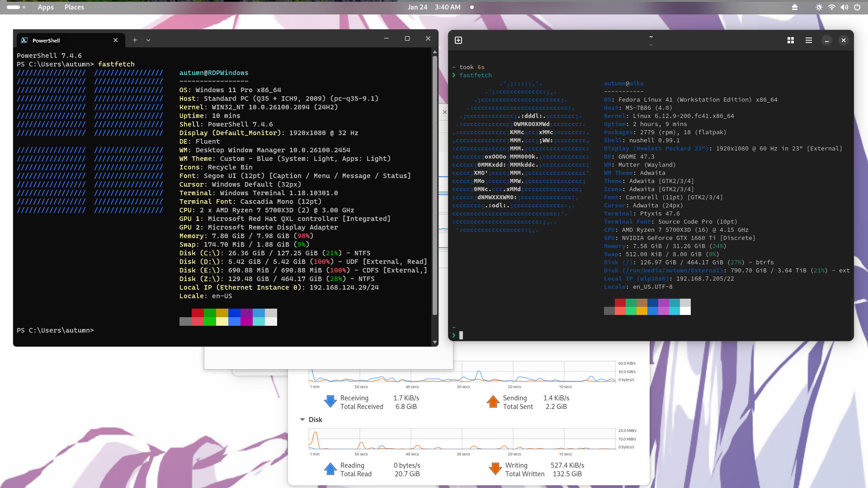Click the red swatch in PowerShell fastfetch palette
This screenshot has height=488, width=868.
coord(198,313)
